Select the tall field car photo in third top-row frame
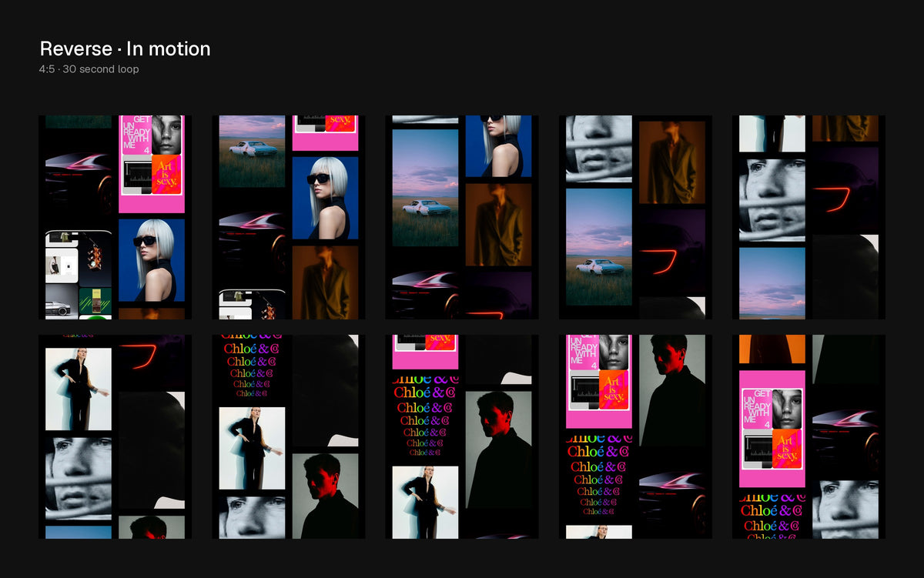The height and width of the screenshot is (578, 924). pyautogui.click(x=425, y=187)
